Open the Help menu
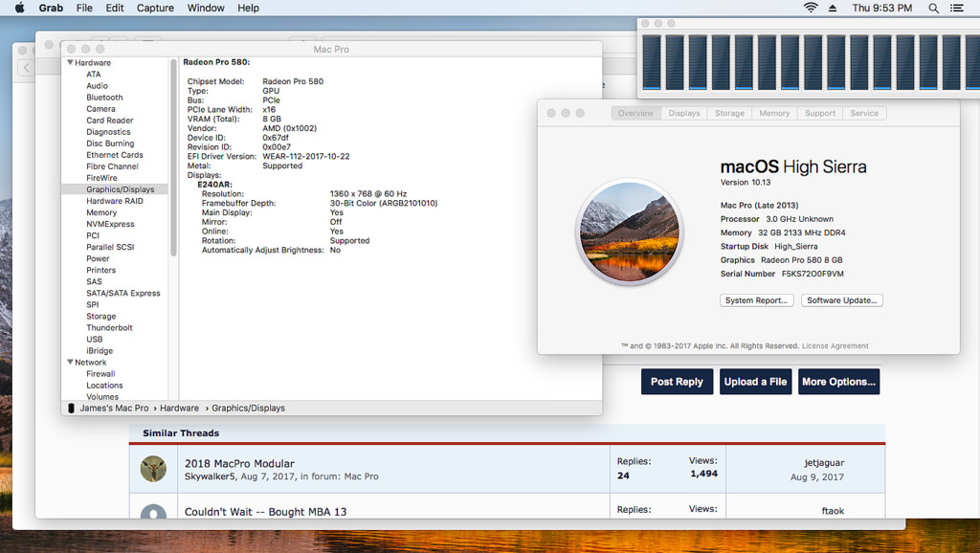Image resolution: width=980 pixels, height=553 pixels. pyautogui.click(x=248, y=8)
